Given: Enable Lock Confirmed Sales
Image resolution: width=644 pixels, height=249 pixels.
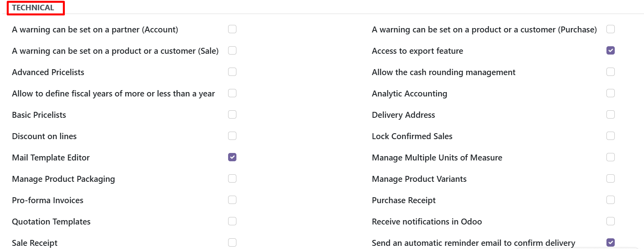Looking at the screenshot, I should (x=610, y=136).
